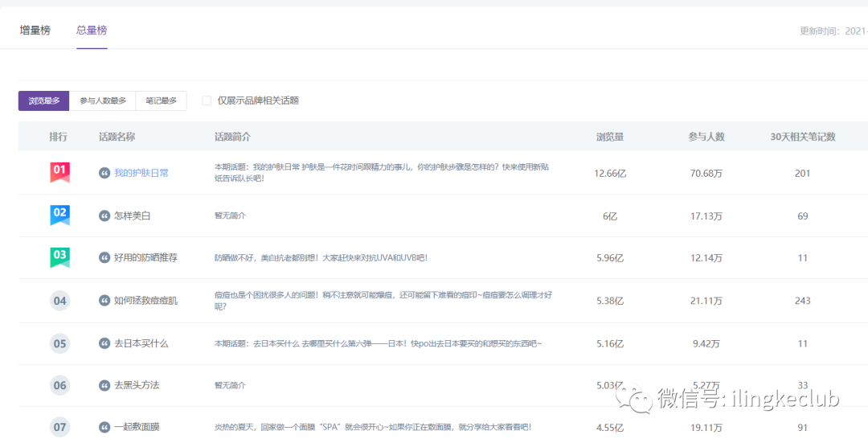The height and width of the screenshot is (439, 868).
Task: Click the 19.11万 participant count
Action: point(706,428)
